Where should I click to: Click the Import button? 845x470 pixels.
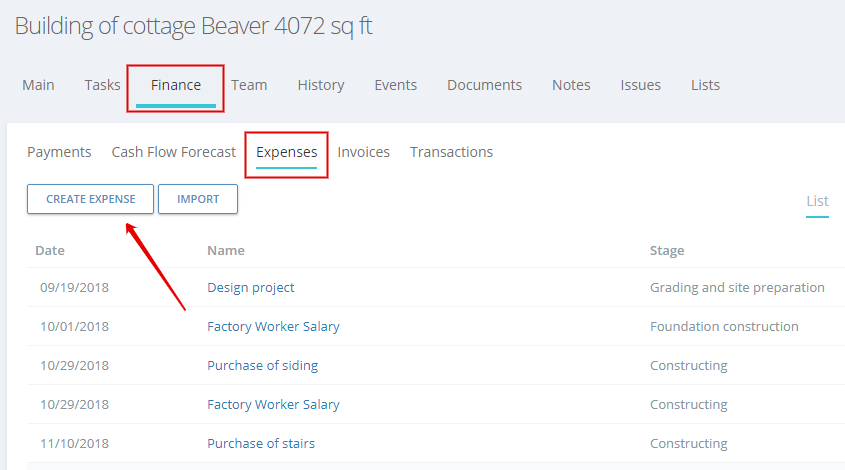tap(198, 199)
